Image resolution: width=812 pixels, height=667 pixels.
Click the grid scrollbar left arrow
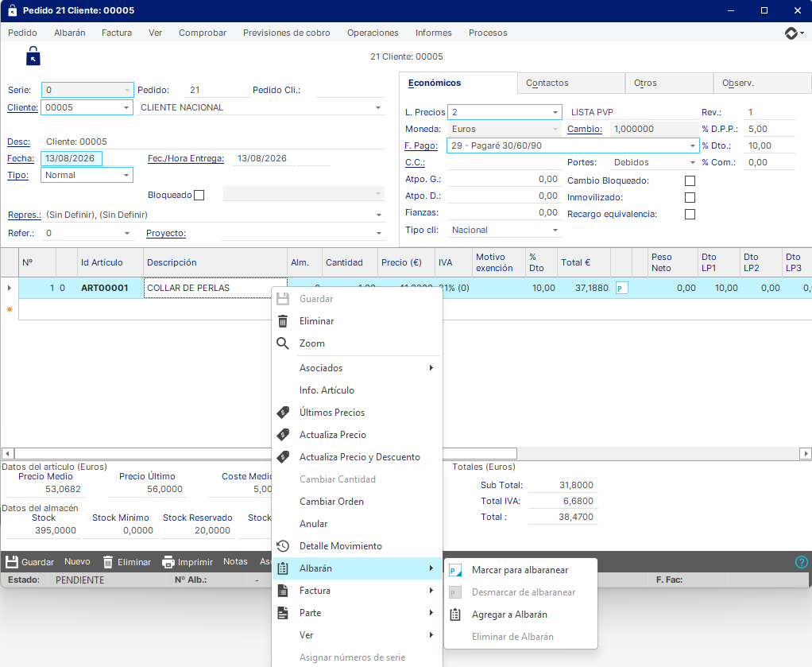(x=7, y=453)
